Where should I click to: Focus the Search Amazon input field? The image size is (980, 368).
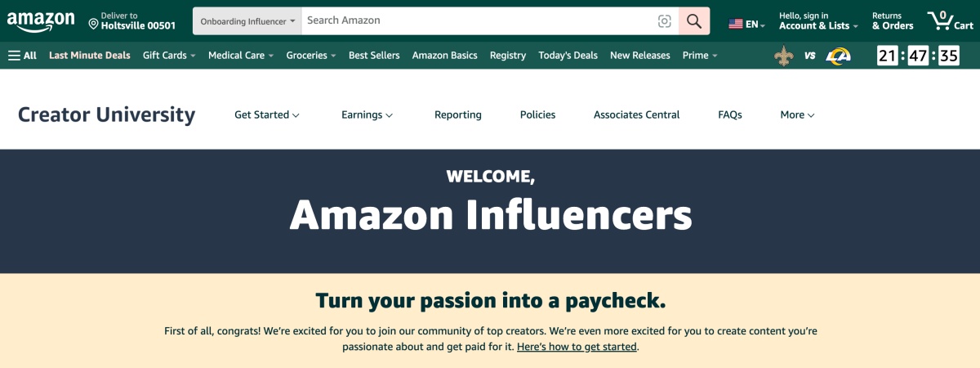pyautogui.click(x=478, y=21)
